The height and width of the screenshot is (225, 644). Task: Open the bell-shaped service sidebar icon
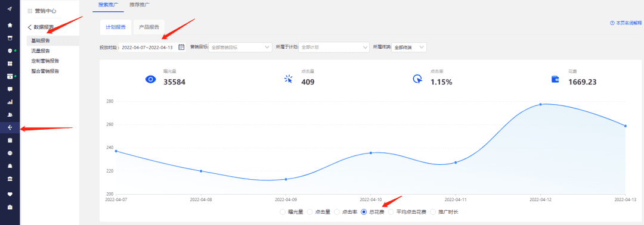click(x=10, y=166)
